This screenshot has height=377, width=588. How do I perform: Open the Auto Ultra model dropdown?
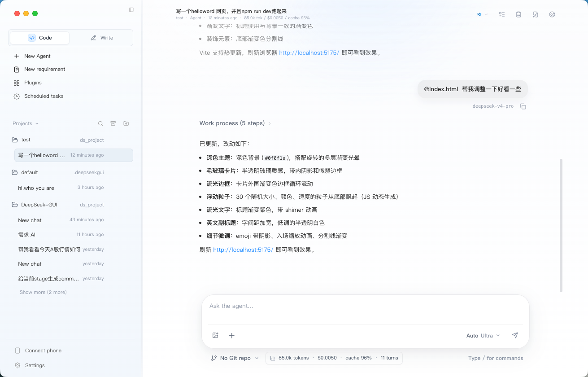coord(483,336)
